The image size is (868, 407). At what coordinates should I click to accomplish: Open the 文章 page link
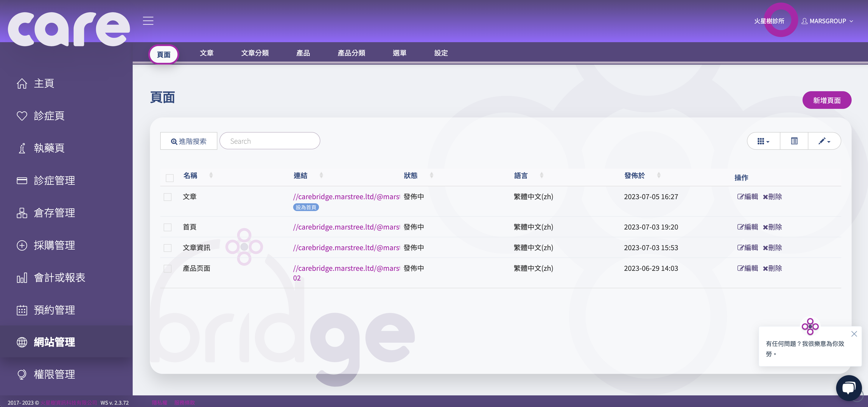point(346,197)
